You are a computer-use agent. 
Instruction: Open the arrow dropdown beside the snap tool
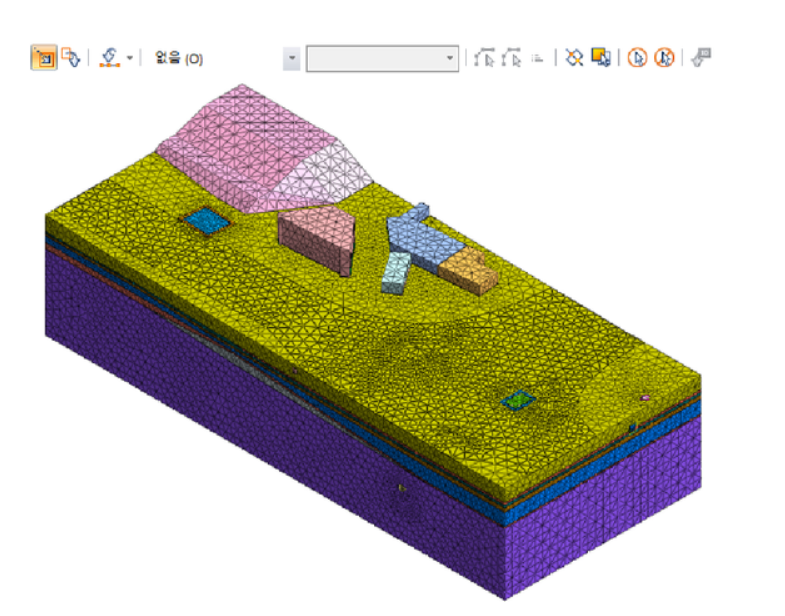130,58
